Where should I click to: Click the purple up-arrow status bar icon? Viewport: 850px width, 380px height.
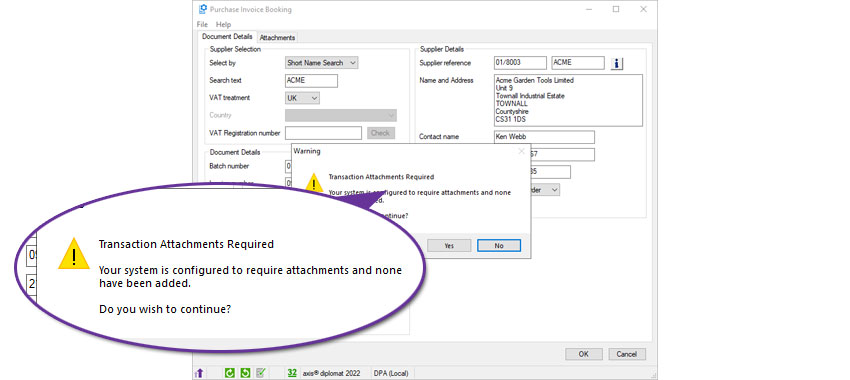pos(199,373)
